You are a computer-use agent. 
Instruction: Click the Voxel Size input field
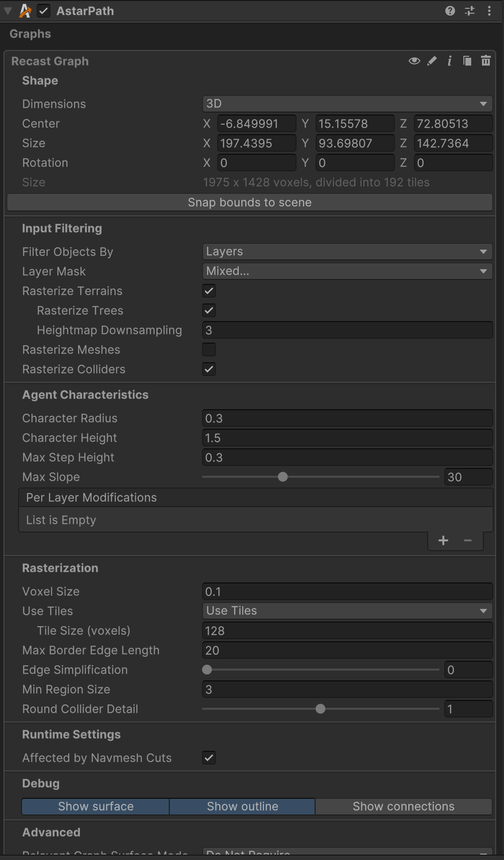[347, 591]
